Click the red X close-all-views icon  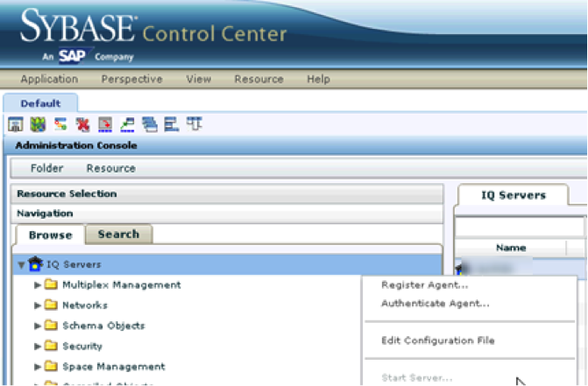[82, 124]
